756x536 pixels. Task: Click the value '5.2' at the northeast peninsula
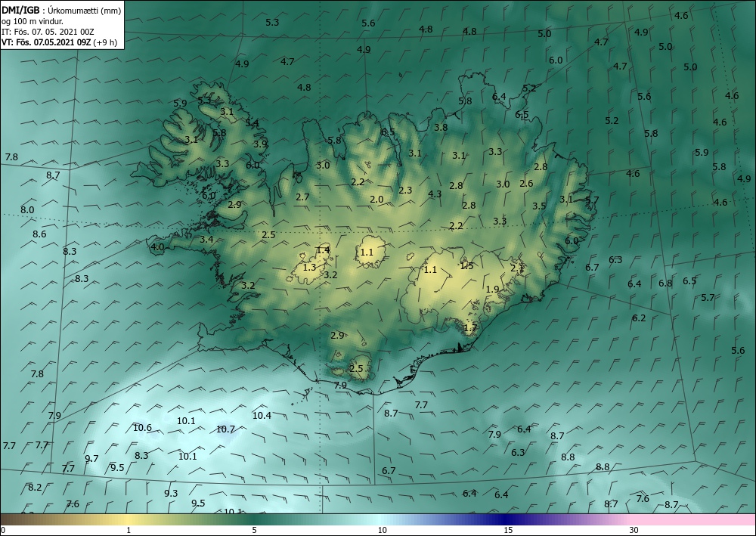529,88
